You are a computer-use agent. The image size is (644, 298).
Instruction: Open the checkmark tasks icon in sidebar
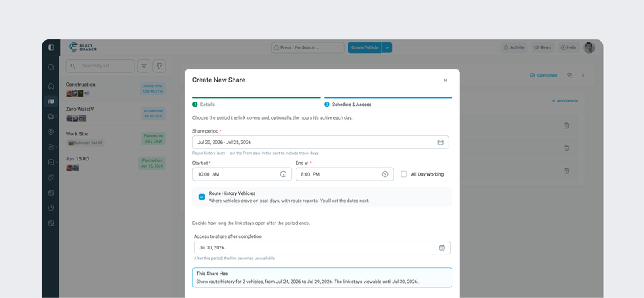click(51, 163)
